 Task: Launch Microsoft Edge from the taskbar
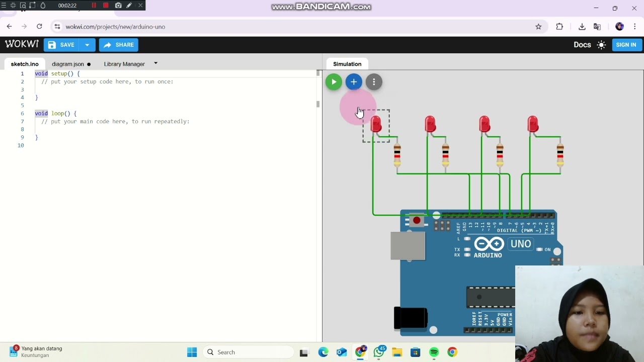click(x=323, y=352)
